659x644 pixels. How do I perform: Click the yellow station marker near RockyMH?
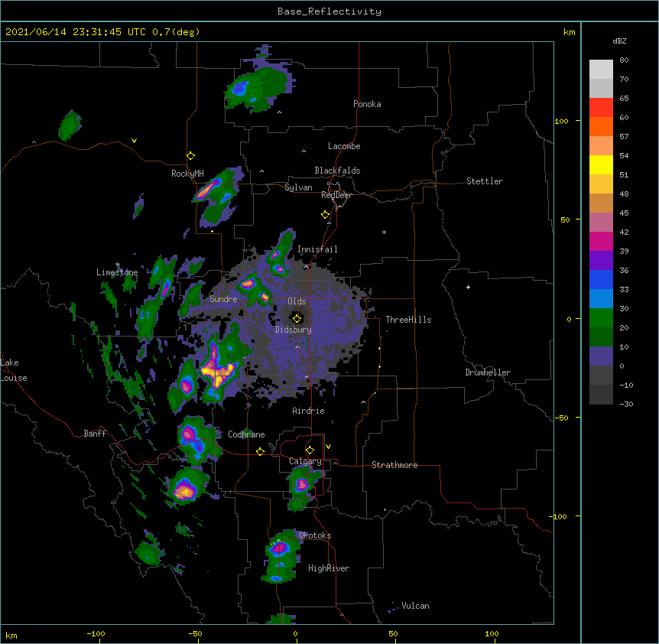tap(190, 156)
